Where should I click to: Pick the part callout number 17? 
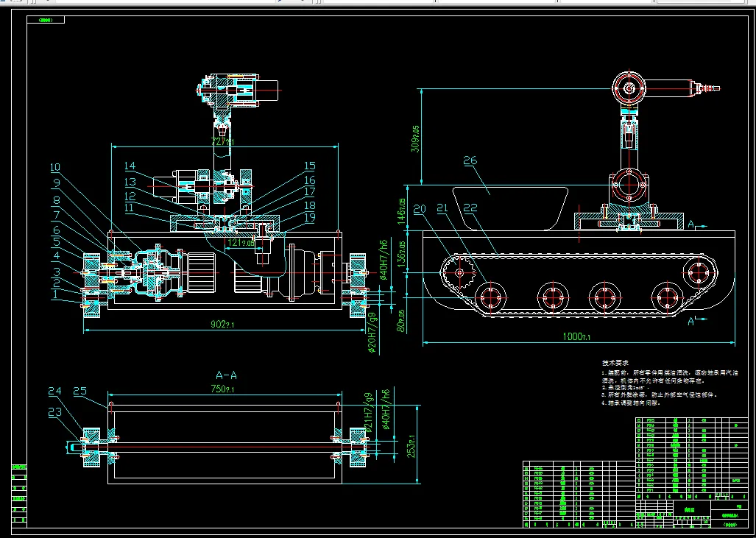[x=309, y=191]
